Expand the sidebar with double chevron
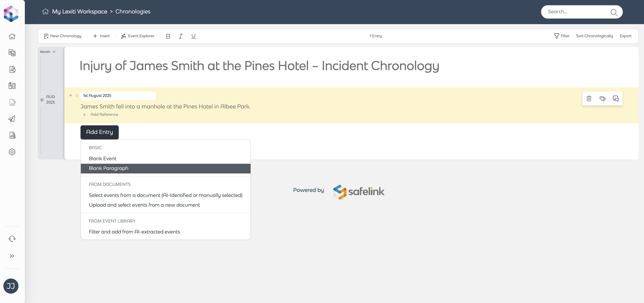Viewport: 644px width, 303px height. tap(12, 256)
